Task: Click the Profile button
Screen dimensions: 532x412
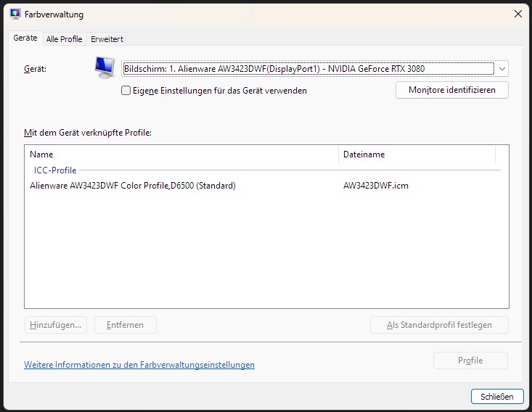Action: click(x=470, y=360)
